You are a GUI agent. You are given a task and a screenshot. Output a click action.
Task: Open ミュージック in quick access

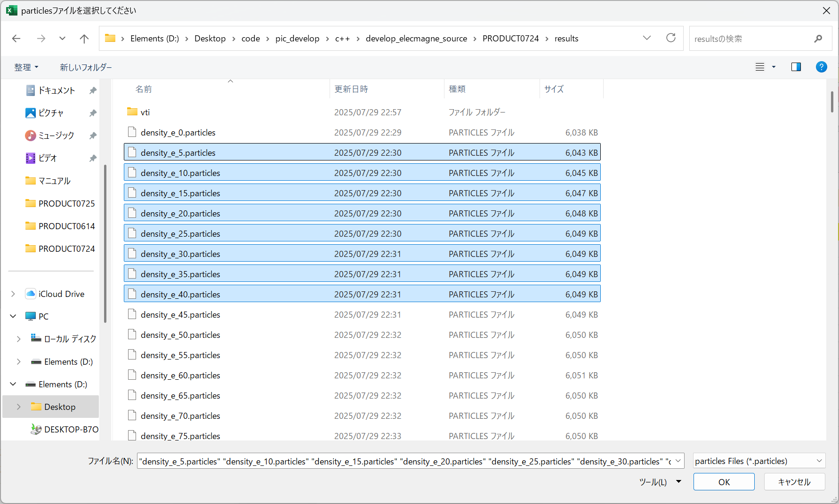click(x=56, y=136)
